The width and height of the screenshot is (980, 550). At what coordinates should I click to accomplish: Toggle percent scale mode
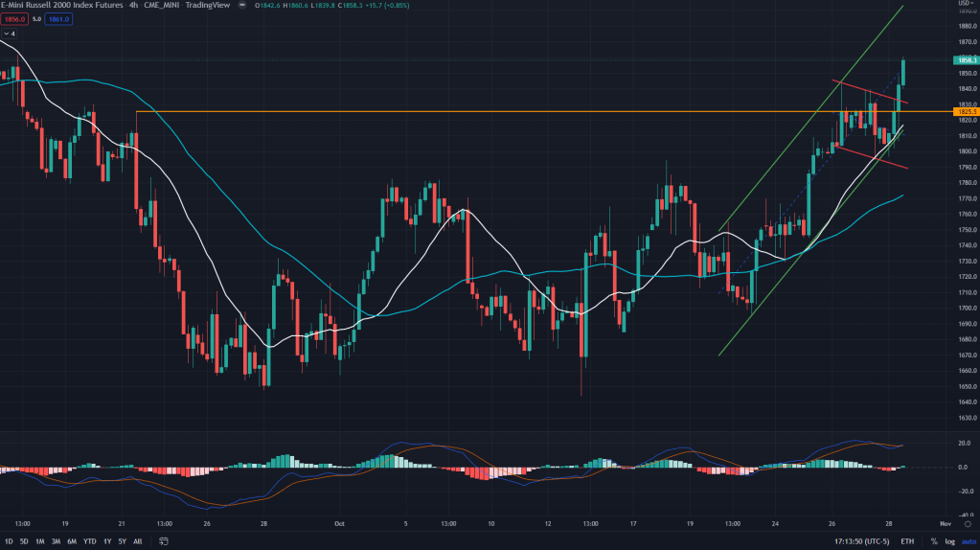[934, 541]
